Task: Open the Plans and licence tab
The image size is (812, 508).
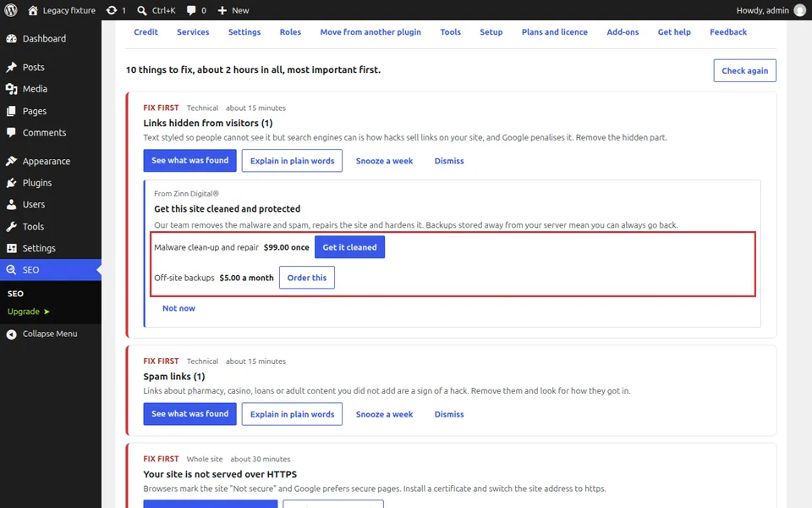Action: [555, 32]
